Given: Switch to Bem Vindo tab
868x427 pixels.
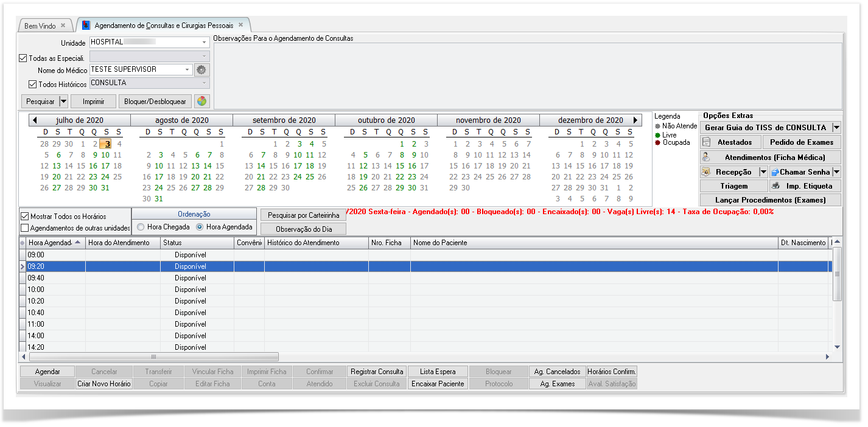Looking at the screenshot, I should pos(40,26).
